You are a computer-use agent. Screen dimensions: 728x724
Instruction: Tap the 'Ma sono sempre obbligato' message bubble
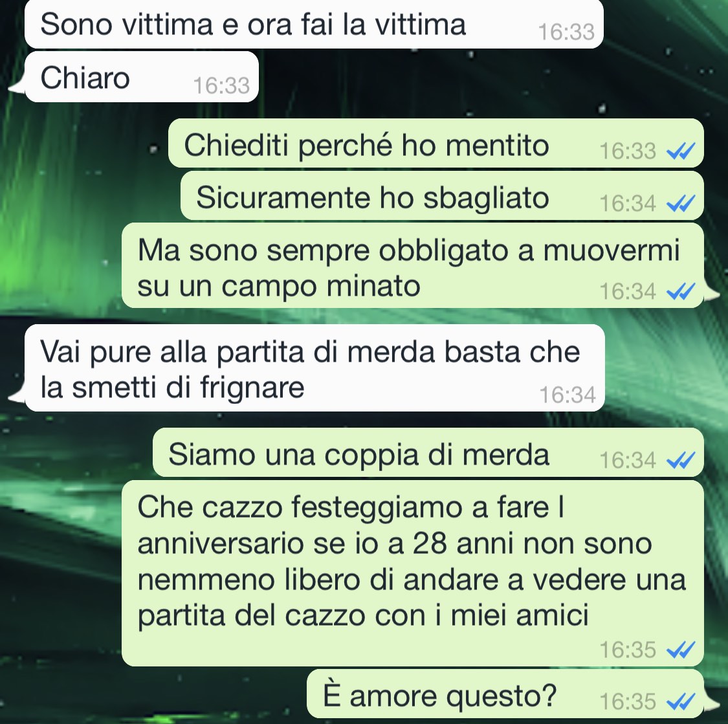click(413, 265)
